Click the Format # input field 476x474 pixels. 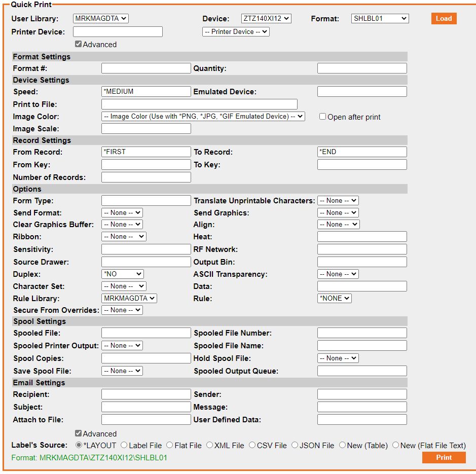[x=146, y=68]
